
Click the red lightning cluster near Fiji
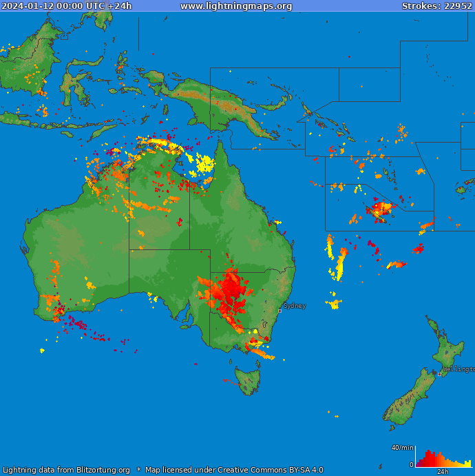pyautogui.click(x=379, y=209)
